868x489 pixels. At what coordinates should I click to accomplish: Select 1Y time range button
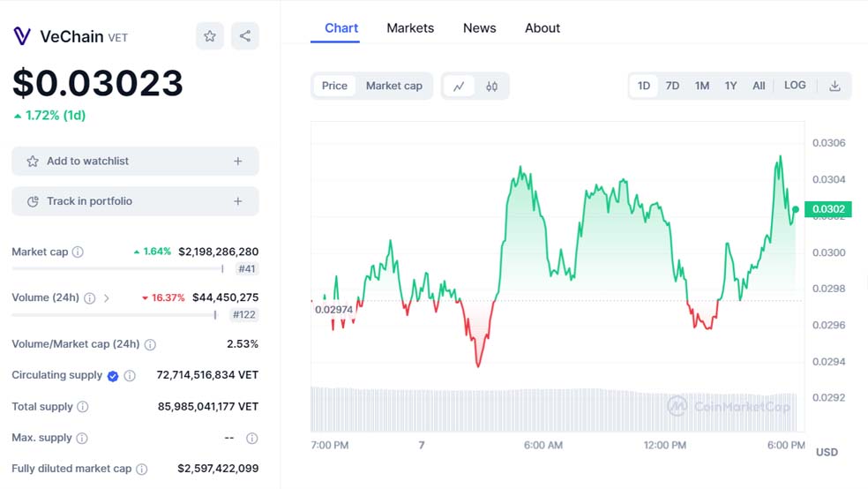coord(730,86)
